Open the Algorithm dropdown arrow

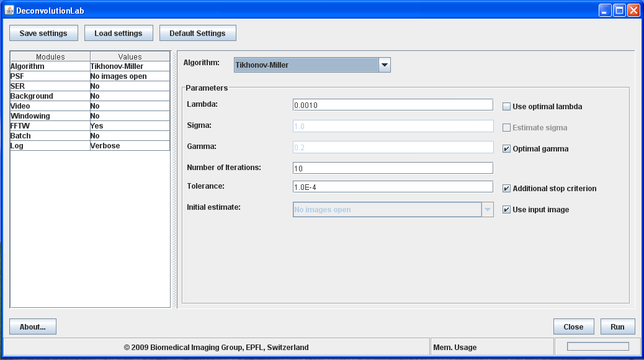pyautogui.click(x=384, y=65)
